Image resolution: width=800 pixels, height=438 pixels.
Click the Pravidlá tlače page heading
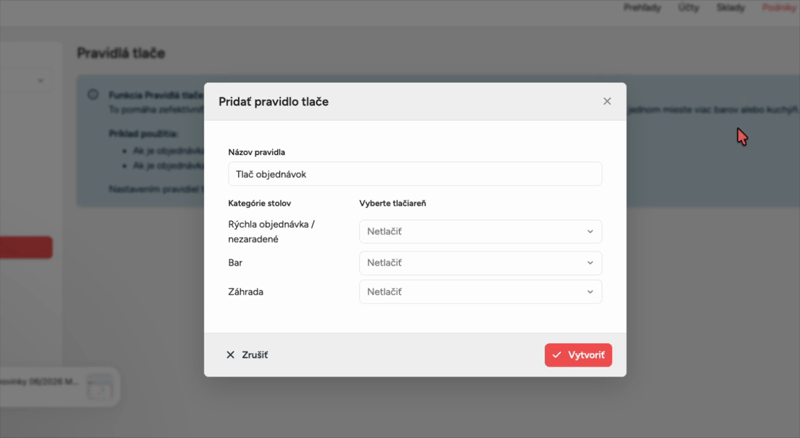pos(121,53)
